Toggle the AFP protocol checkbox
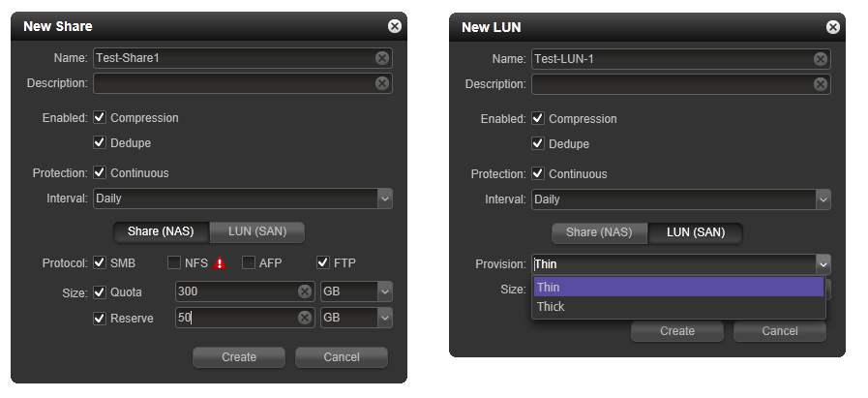The image size is (868, 398). coord(249,262)
